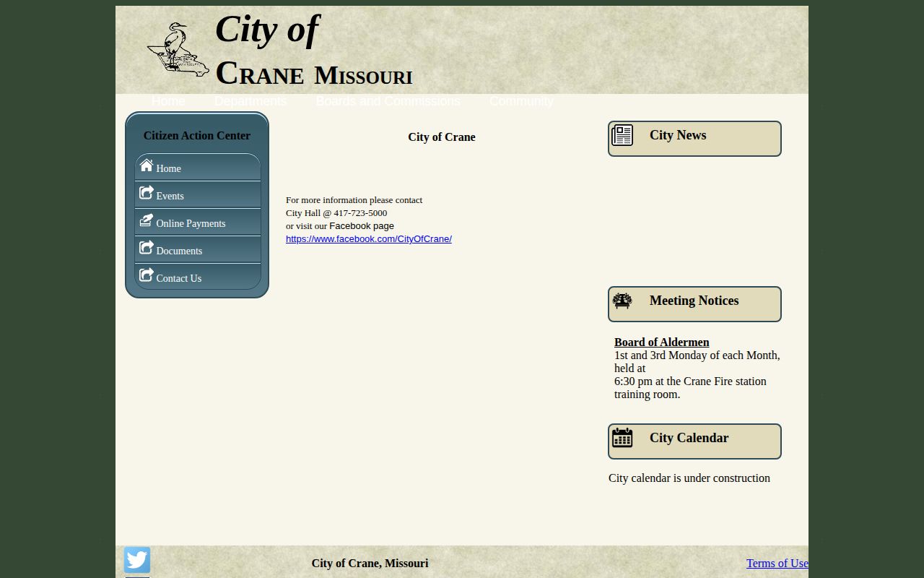Image resolution: width=924 pixels, height=578 pixels.
Task: Click the arrow icon beside Events
Action: (x=147, y=193)
